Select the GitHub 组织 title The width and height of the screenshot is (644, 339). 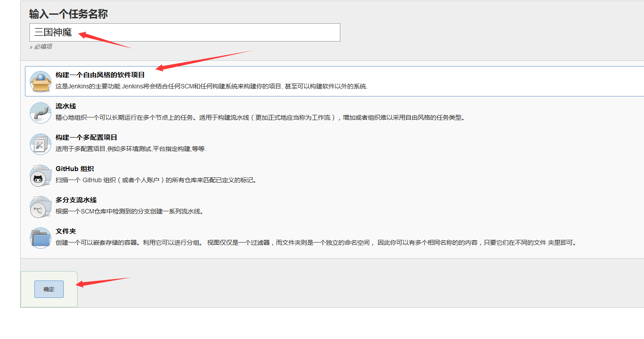[x=75, y=169]
